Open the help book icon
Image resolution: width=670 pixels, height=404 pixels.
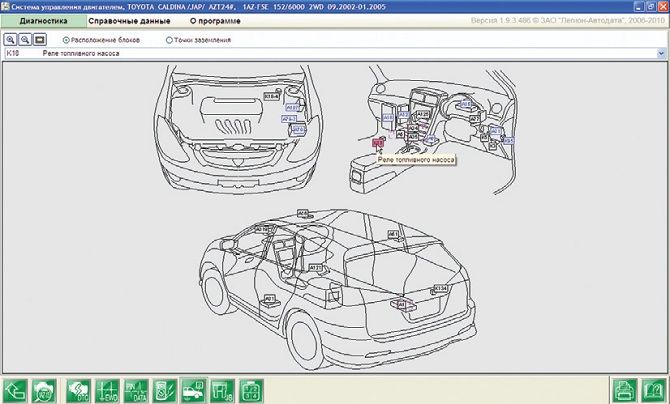click(654, 391)
